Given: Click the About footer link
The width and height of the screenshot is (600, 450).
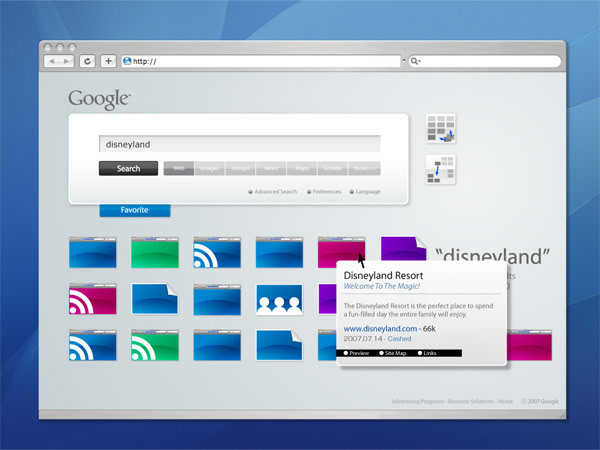Looking at the screenshot, I should (x=505, y=401).
